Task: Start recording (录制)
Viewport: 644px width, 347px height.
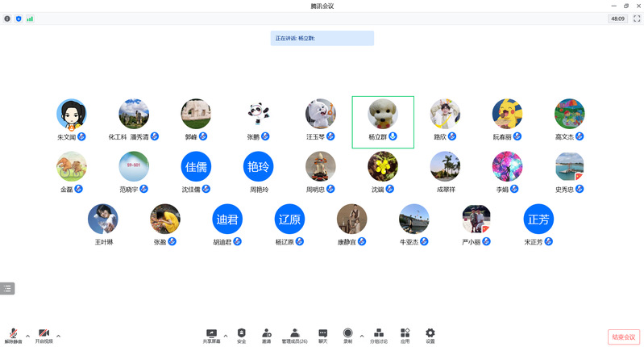Action: pyautogui.click(x=348, y=336)
